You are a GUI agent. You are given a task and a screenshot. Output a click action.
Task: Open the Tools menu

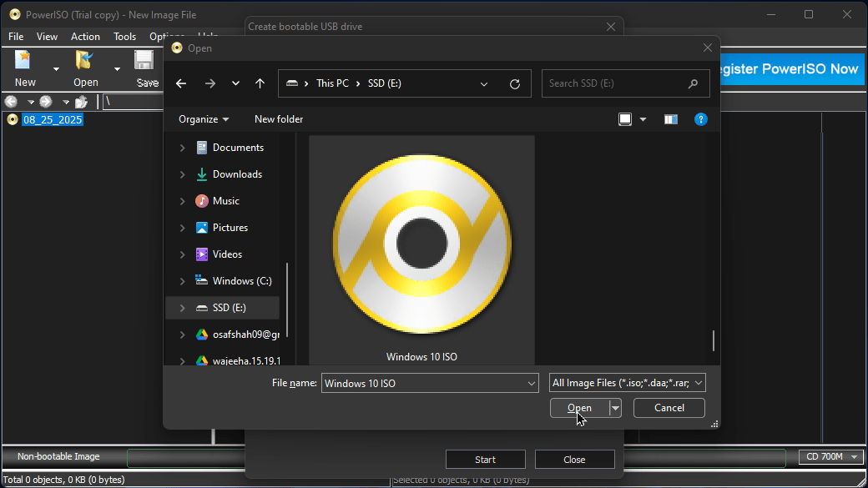click(x=124, y=36)
